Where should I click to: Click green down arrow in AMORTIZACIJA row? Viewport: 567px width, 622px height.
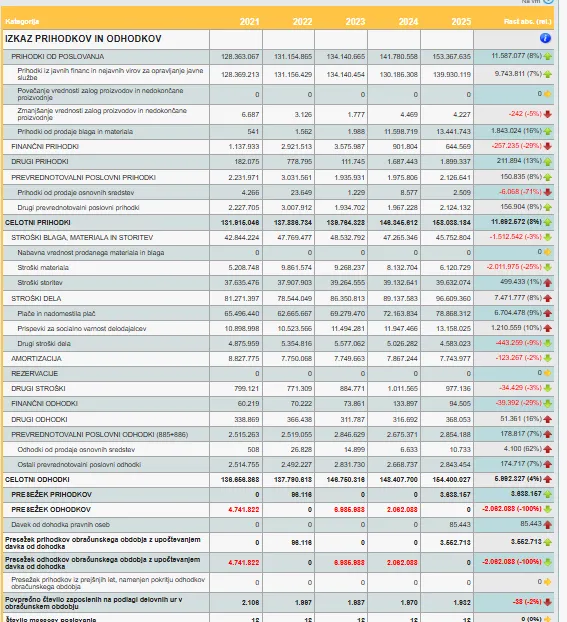click(x=548, y=358)
